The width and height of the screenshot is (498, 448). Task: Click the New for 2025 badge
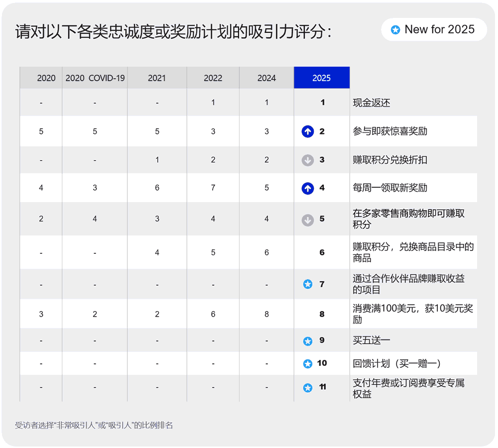(434, 29)
